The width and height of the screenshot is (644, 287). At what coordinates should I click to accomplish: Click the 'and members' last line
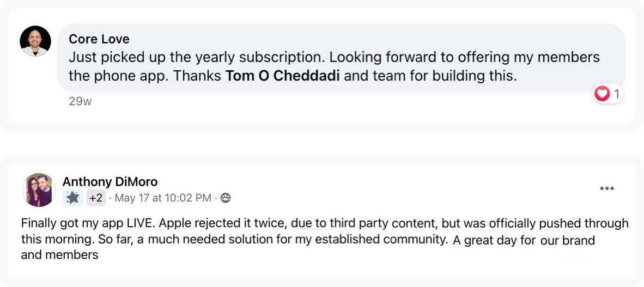59,255
